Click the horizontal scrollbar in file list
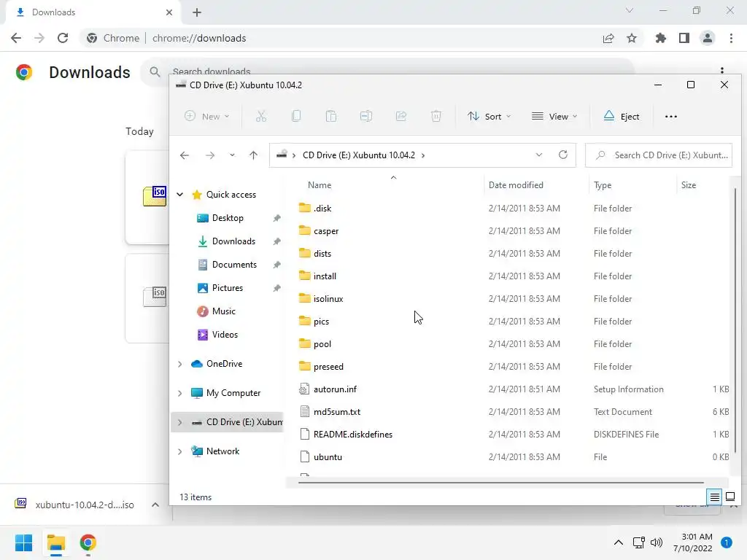The height and width of the screenshot is (560, 747). pyautogui.click(x=500, y=483)
